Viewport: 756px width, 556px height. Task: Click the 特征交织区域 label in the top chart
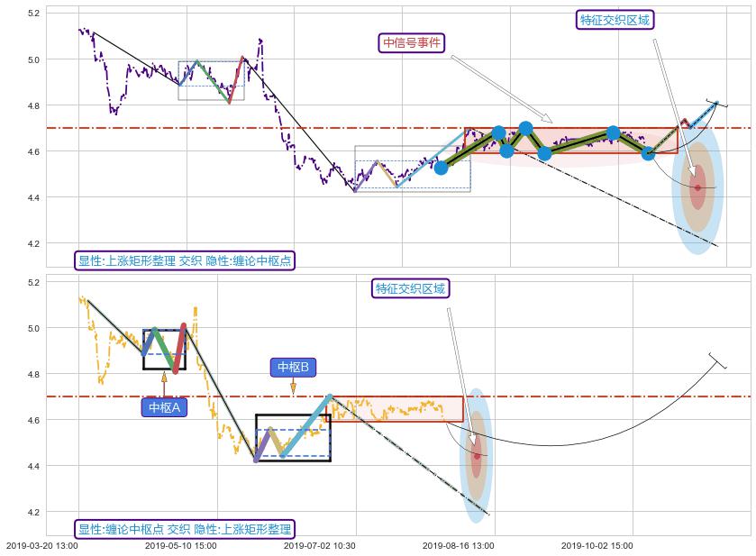(x=615, y=20)
